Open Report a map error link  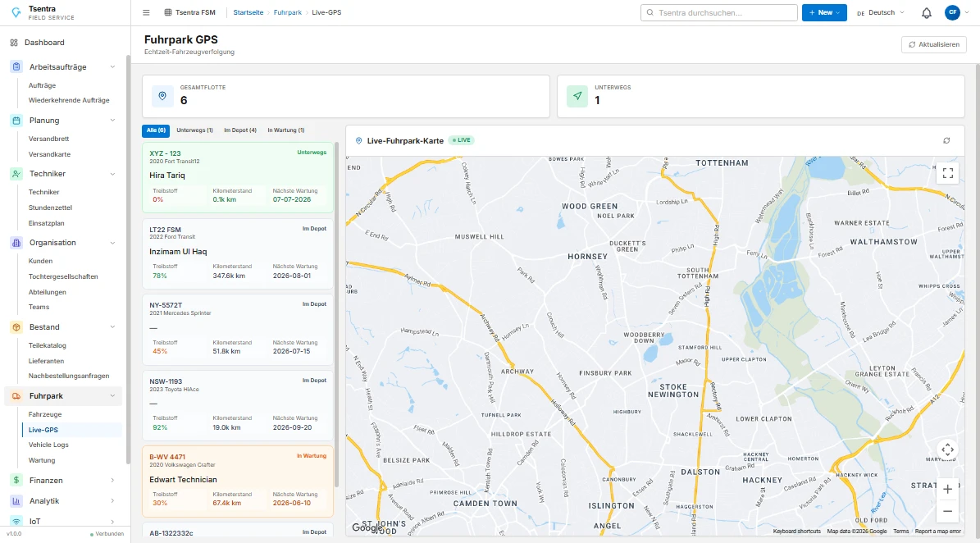point(937,532)
